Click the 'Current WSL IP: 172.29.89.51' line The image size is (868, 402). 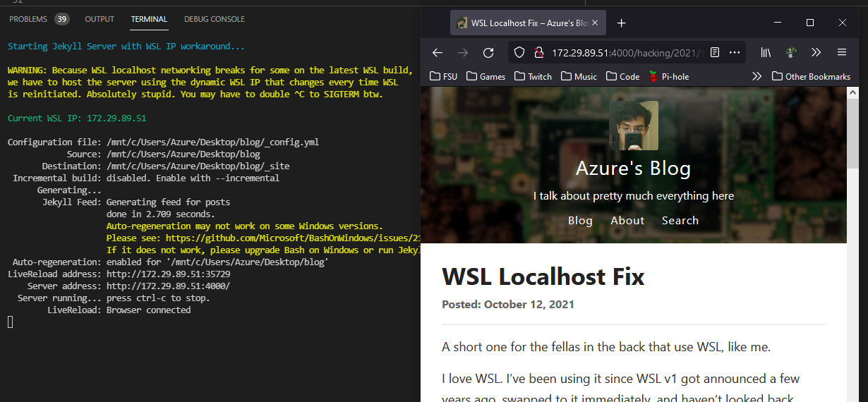coord(77,118)
